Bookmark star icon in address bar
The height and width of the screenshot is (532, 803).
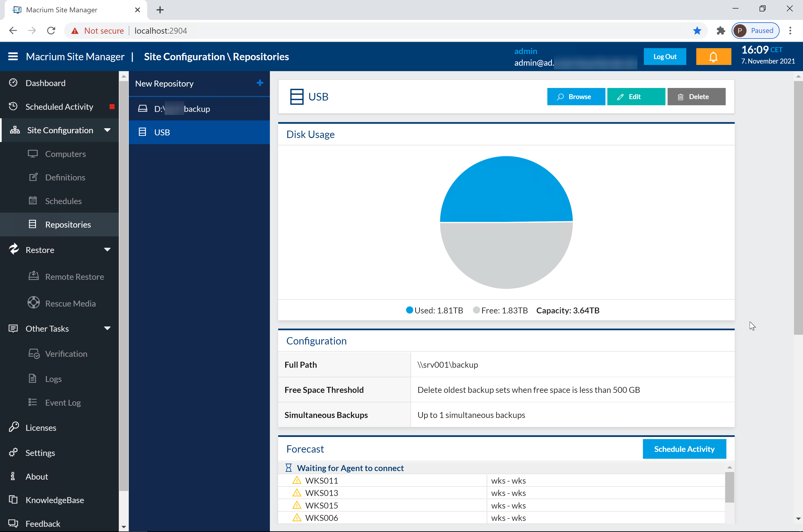click(697, 31)
